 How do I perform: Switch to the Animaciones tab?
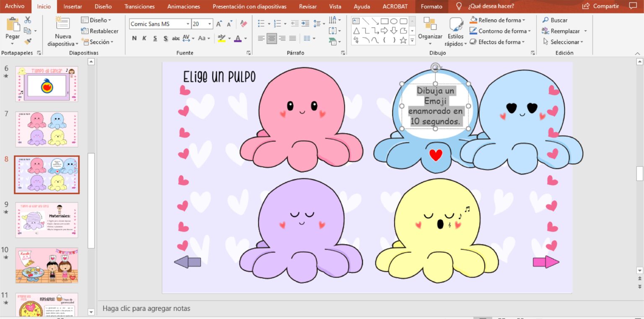[x=184, y=6]
